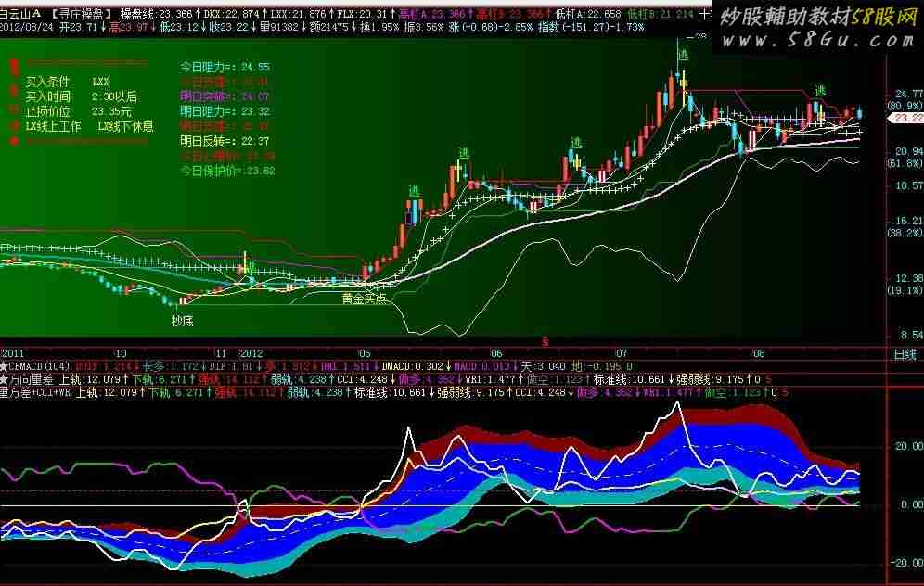This screenshot has width=924, height=586.
Task: Click the LX线下休息 note
Action: pos(125,126)
